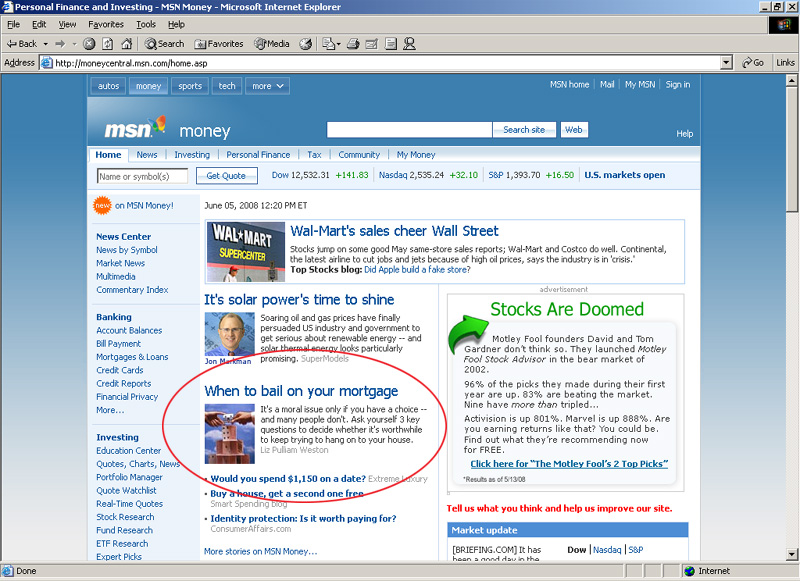This screenshot has height=581, width=800.
Task: Click the vertical scrollbar down arrow
Action: coord(792,554)
